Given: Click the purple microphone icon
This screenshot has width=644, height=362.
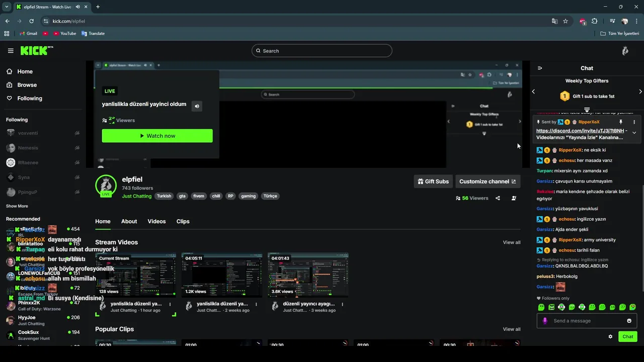Looking at the screenshot, I should pyautogui.click(x=545, y=321).
